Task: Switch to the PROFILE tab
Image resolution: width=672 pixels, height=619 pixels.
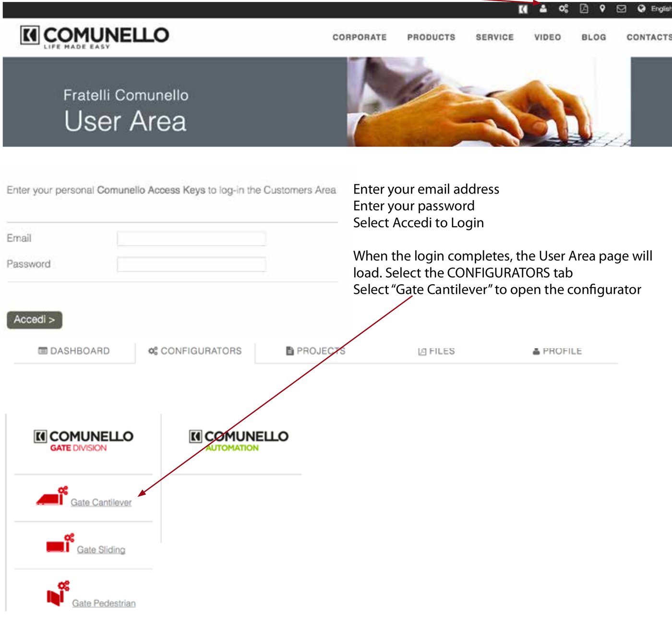Action: [557, 351]
